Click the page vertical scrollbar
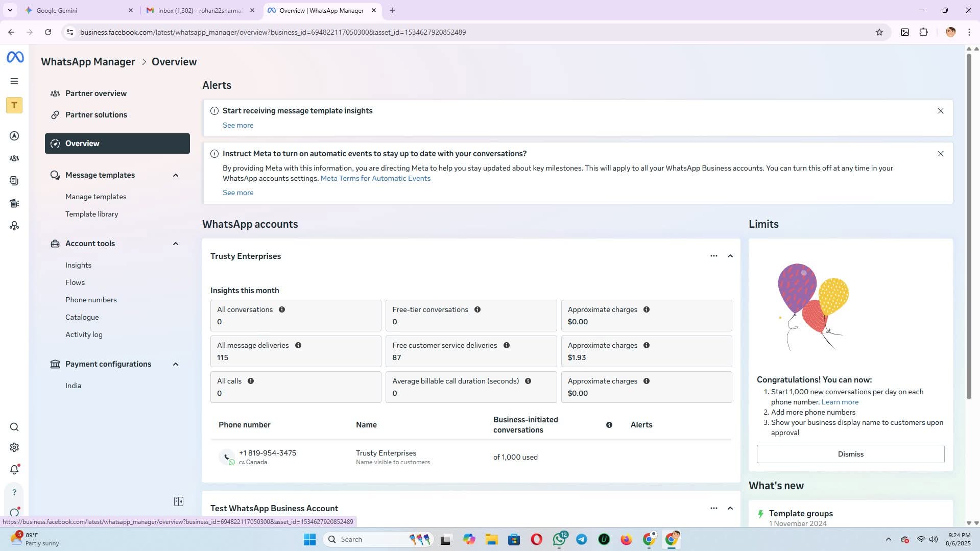Screen dimensions: 980x551 (x=969, y=226)
